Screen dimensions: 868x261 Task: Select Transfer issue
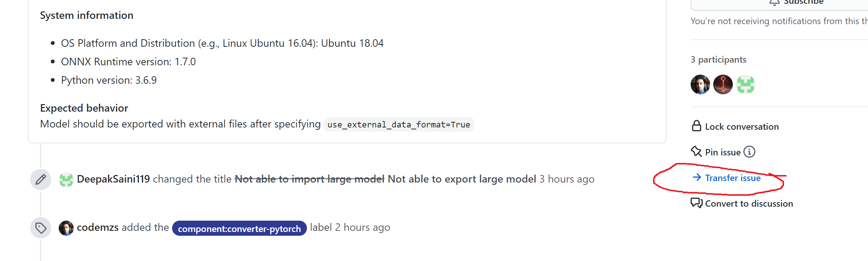click(732, 178)
